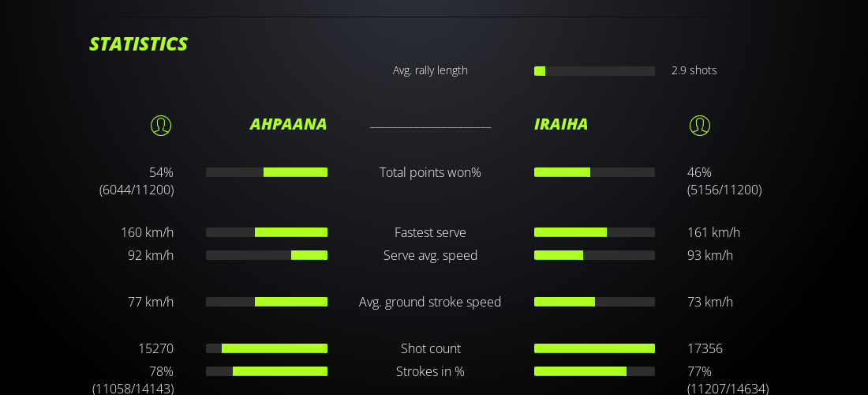The image size is (868, 395).
Task: Click the AHPAANA player name
Action: click(288, 124)
